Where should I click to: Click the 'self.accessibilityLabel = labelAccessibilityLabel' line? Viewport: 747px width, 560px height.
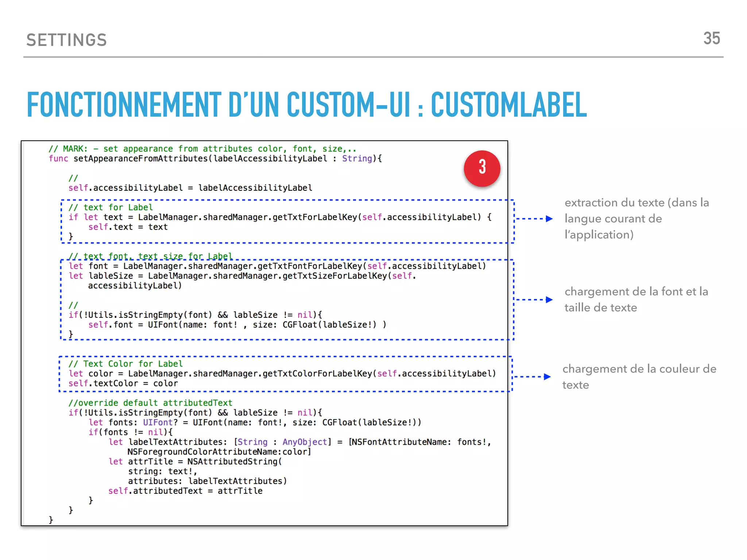190,188
